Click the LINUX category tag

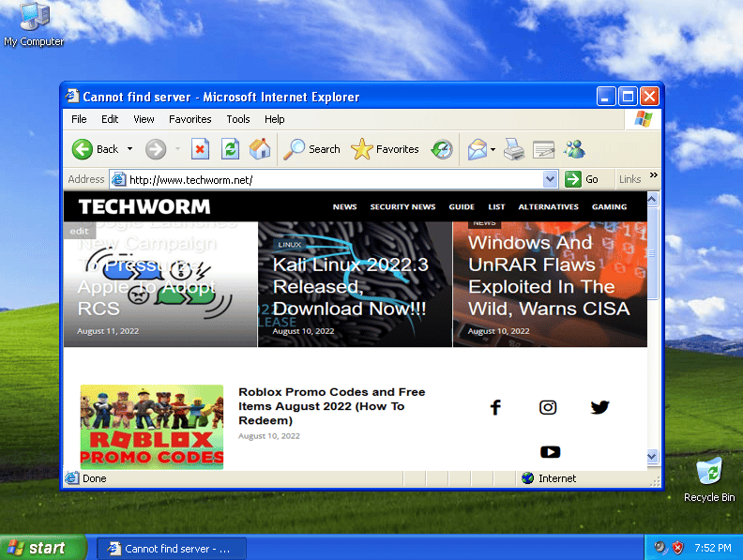click(290, 245)
